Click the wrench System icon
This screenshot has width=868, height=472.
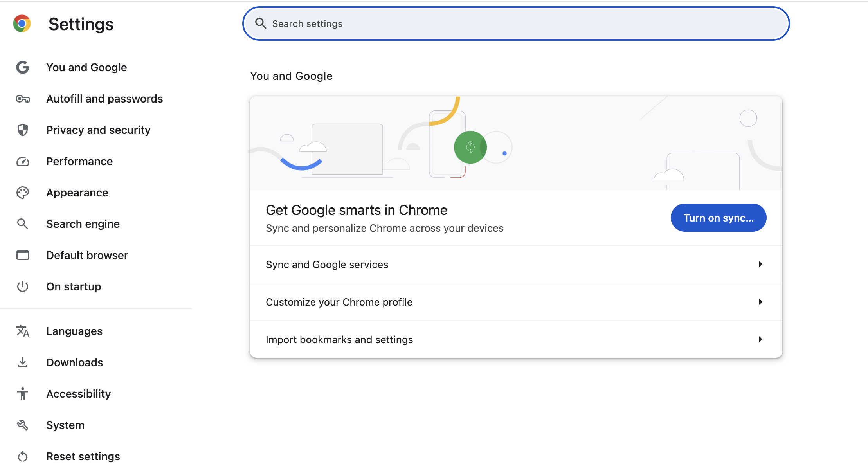tap(23, 425)
